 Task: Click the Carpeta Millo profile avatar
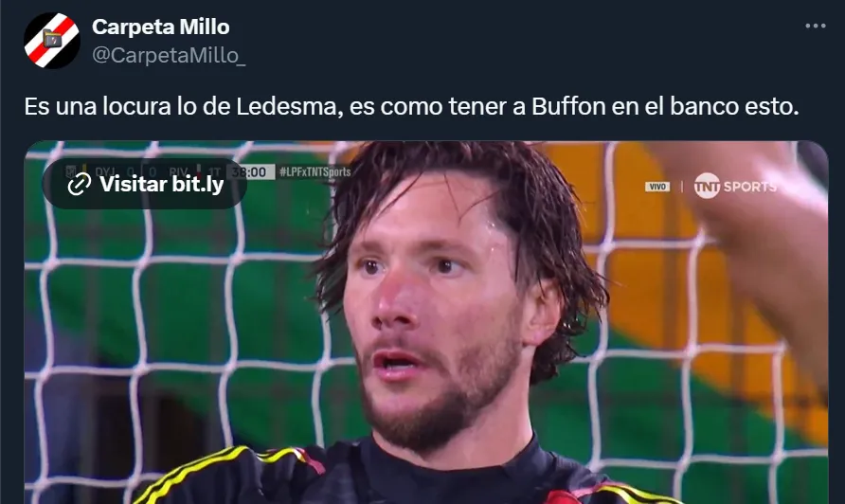(52, 41)
